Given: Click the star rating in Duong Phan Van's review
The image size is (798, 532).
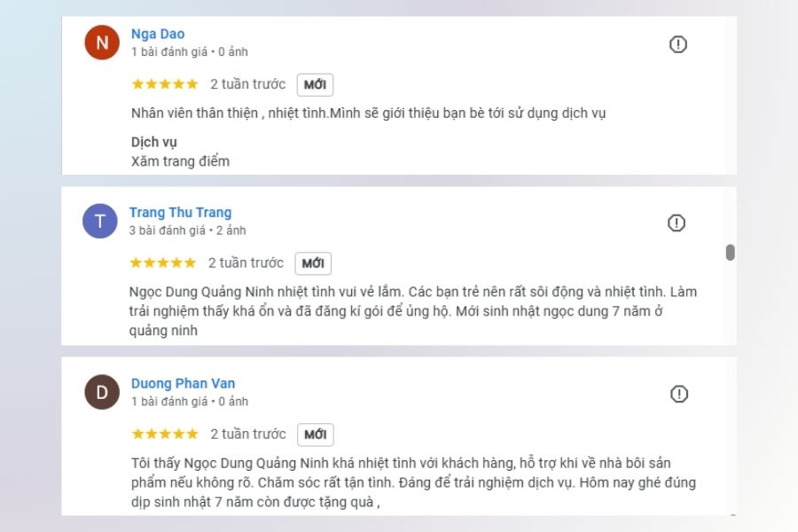Looking at the screenshot, I should click(x=164, y=434).
